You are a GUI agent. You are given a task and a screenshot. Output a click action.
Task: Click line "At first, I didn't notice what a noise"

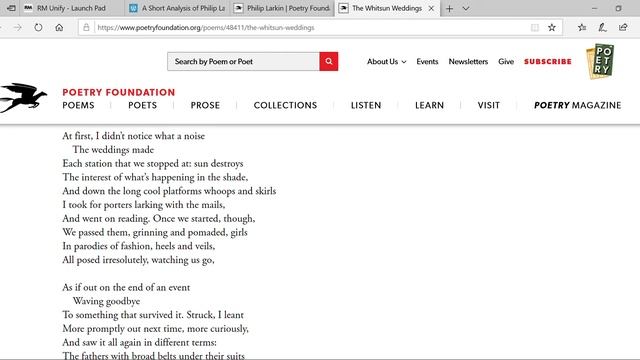tap(133, 136)
